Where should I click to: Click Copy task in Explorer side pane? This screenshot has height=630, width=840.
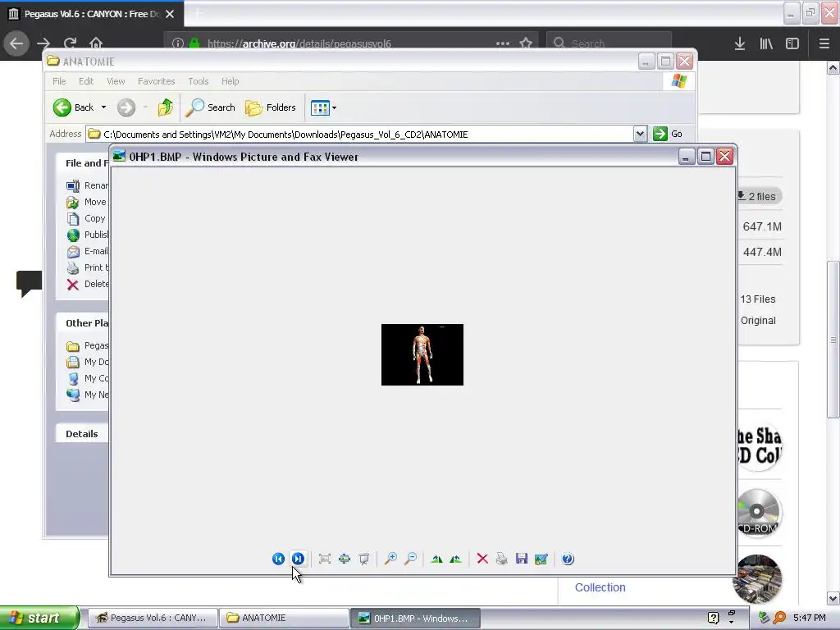(86, 218)
